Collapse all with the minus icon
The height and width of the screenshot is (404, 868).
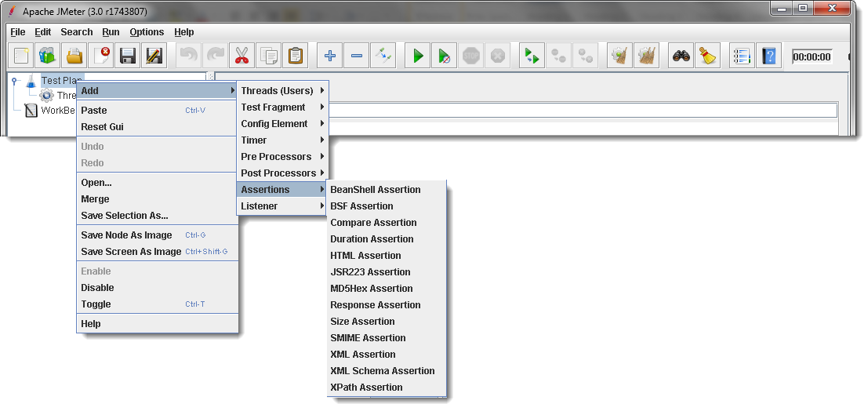coord(357,56)
